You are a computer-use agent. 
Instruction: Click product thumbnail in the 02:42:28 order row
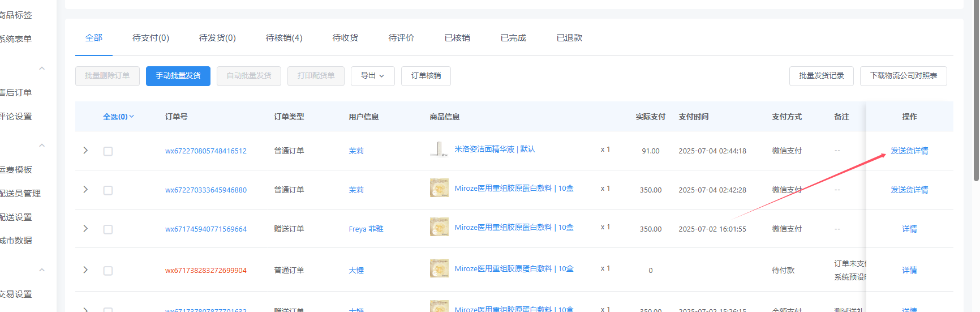[439, 188]
